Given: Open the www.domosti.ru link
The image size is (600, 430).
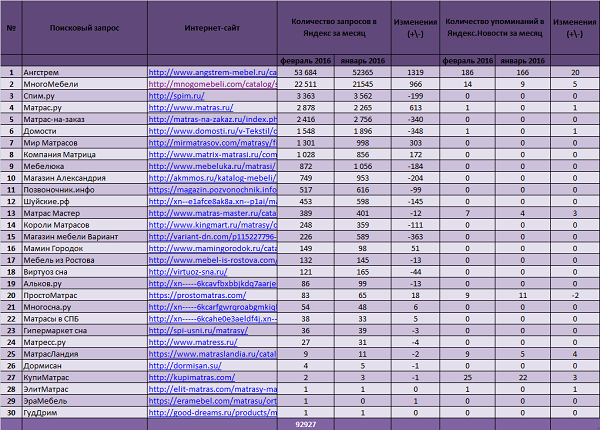Looking at the screenshot, I should [x=212, y=131].
